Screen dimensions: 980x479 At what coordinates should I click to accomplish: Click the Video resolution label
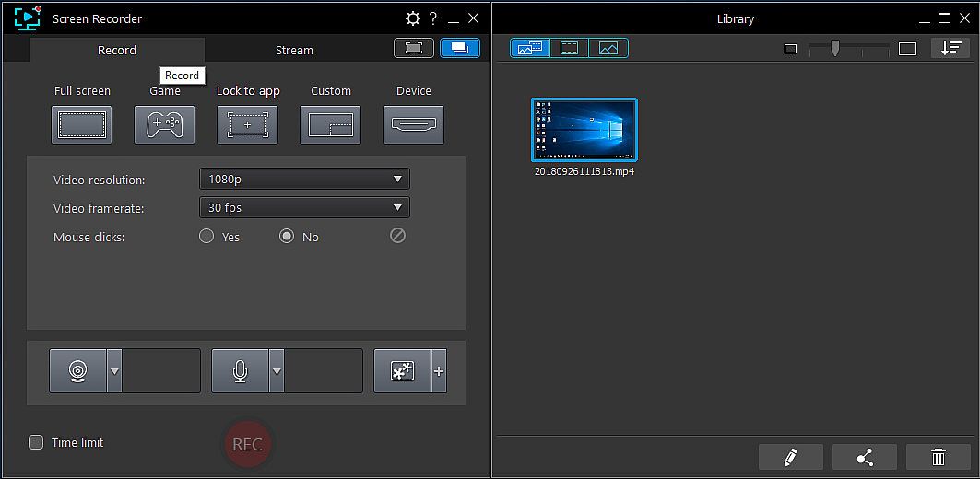coord(100,181)
